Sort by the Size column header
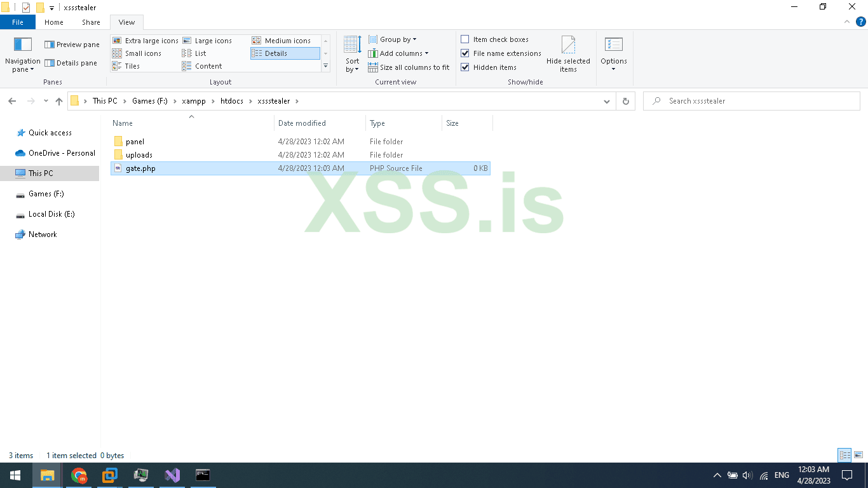This screenshot has width=868, height=488. point(467,123)
